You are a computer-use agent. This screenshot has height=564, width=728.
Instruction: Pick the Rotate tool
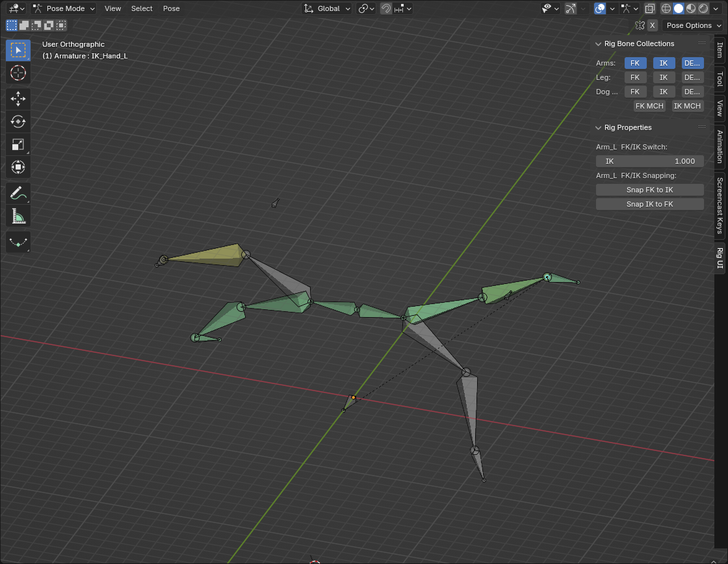[18, 122]
